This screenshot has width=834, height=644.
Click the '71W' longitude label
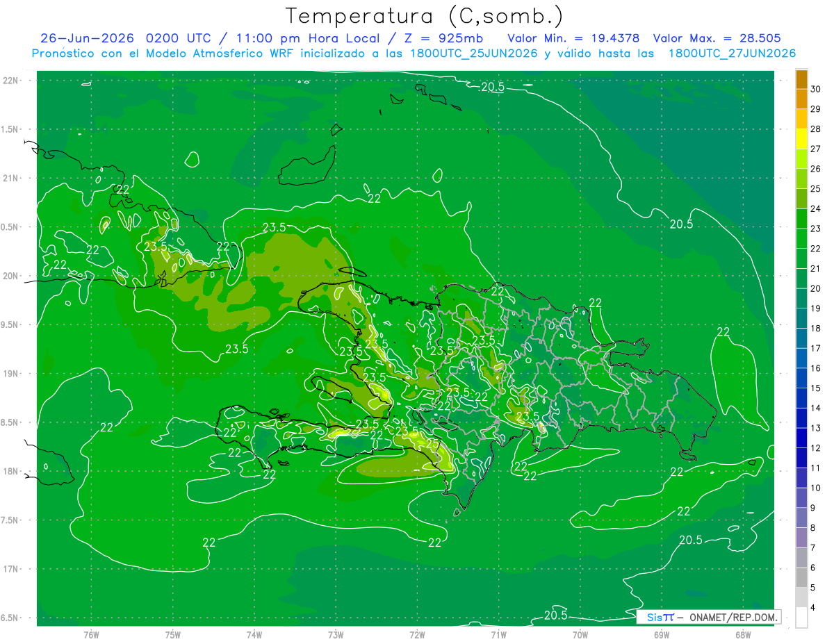tap(498, 634)
